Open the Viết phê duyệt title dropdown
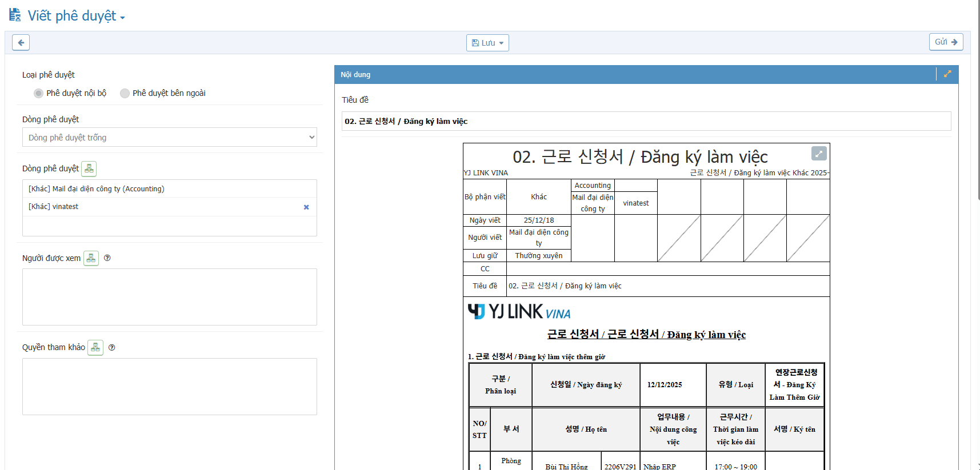 pyautogui.click(x=122, y=18)
